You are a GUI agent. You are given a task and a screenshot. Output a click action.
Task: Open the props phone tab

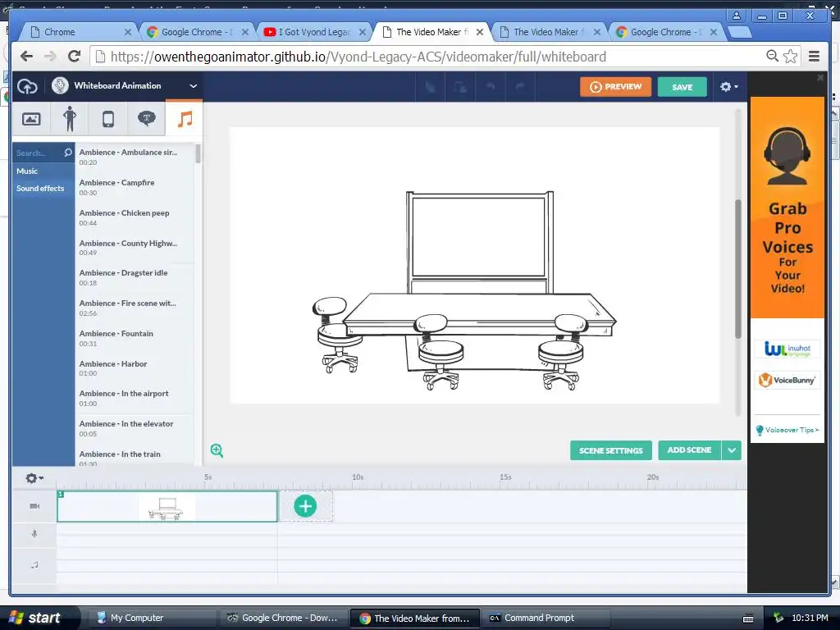[108, 119]
